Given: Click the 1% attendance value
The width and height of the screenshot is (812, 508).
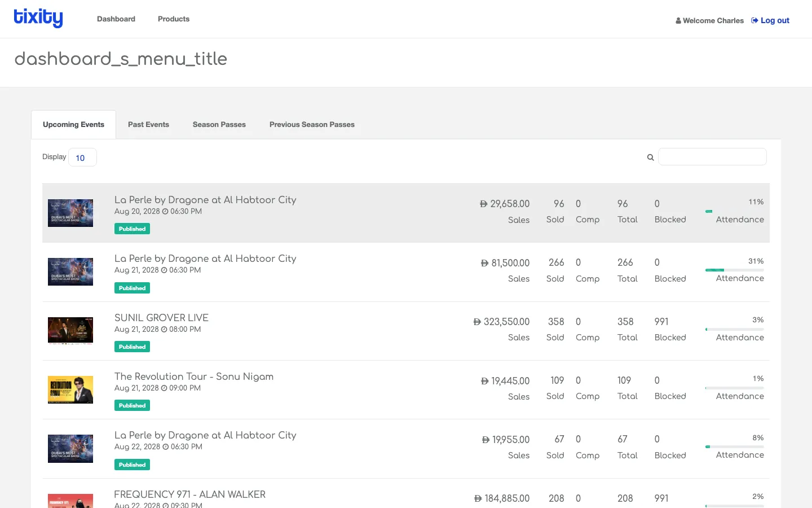Looking at the screenshot, I should 758,379.
